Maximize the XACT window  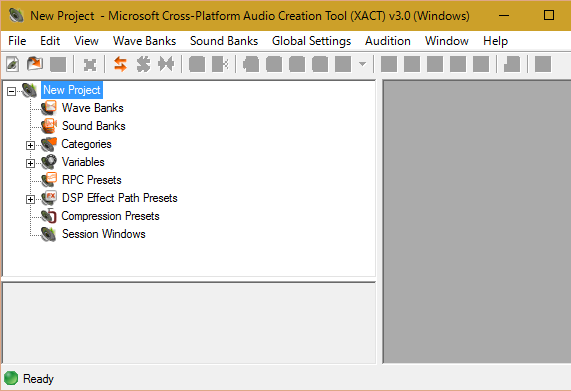click(x=549, y=15)
